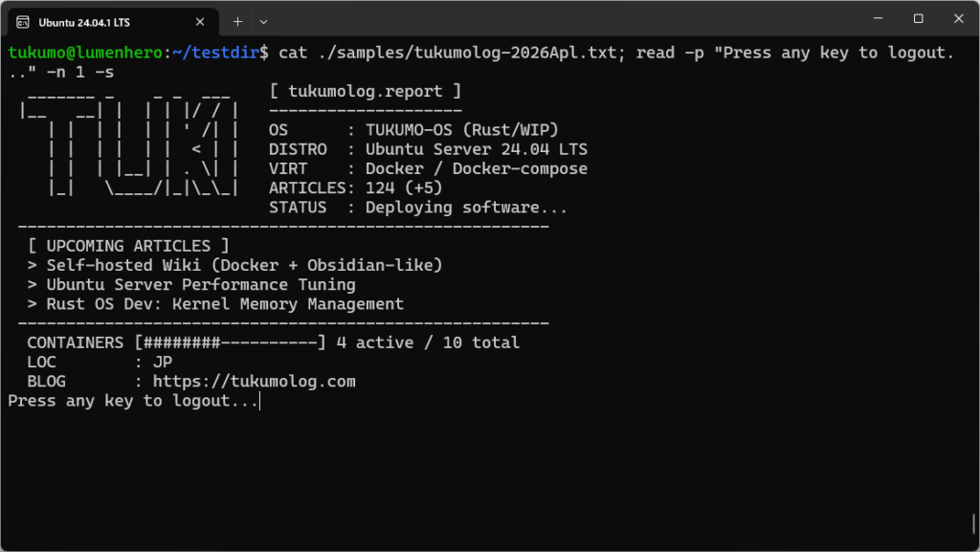Click the "Rust OS Dev: Kernel Memory Management" line

pyautogui.click(x=215, y=304)
